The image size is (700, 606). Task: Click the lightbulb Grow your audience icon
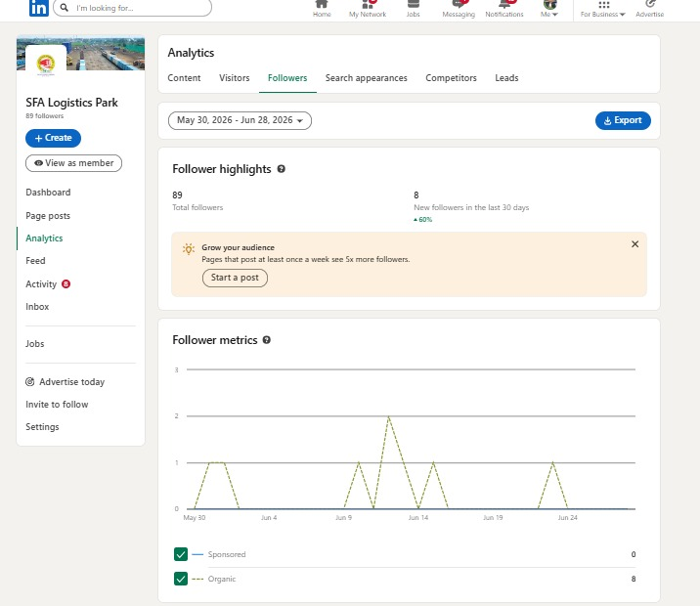tap(189, 248)
